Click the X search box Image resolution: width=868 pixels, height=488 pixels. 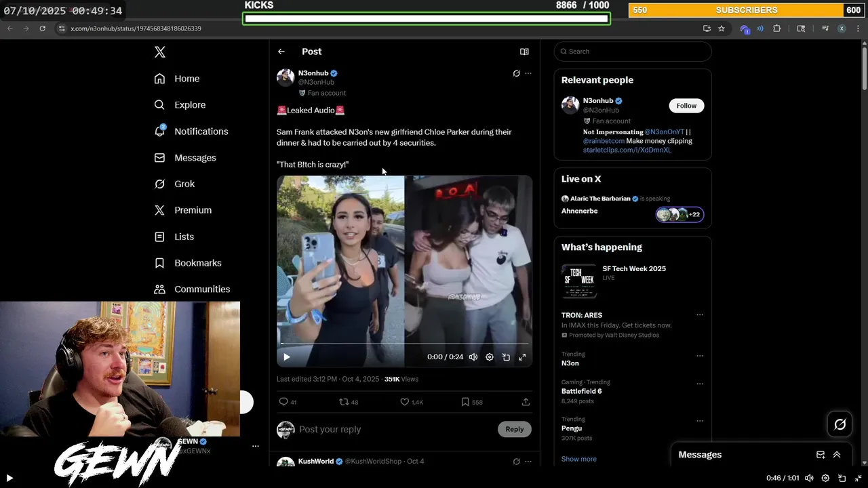(633, 52)
